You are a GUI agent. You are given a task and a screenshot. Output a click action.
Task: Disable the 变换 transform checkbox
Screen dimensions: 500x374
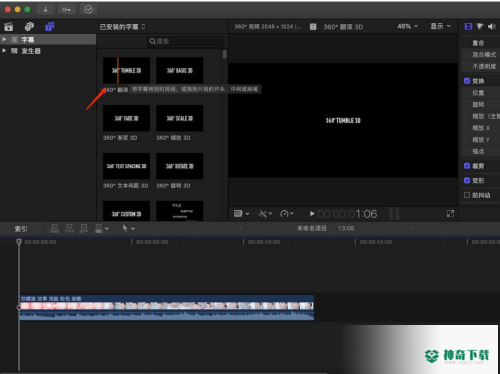click(467, 81)
